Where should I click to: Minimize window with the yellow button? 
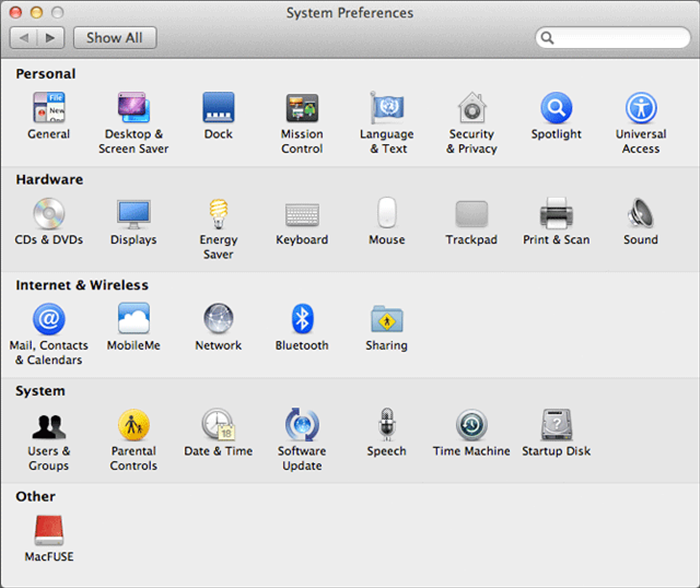point(37,13)
